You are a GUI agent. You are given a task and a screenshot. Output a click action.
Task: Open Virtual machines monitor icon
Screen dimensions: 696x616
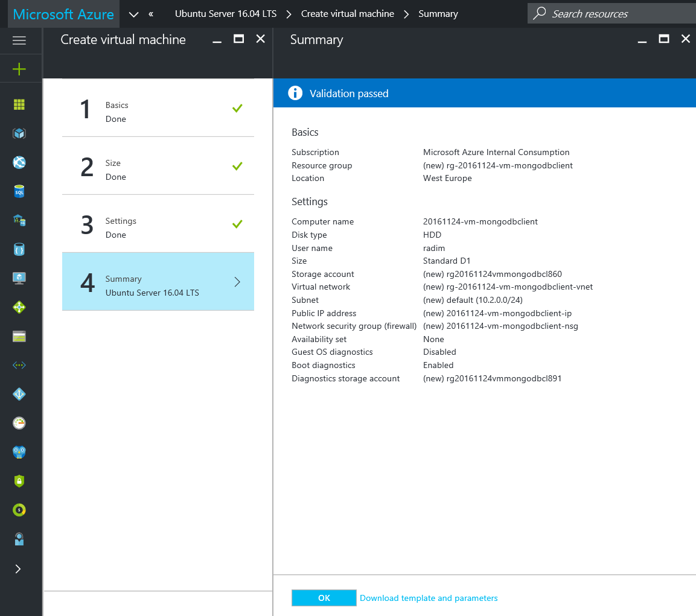click(19, 278)
